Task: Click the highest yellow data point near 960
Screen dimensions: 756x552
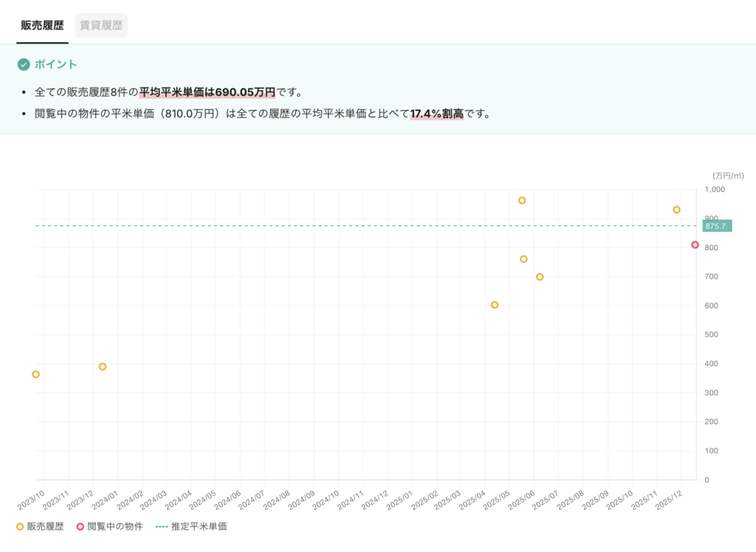Action: 522,201
